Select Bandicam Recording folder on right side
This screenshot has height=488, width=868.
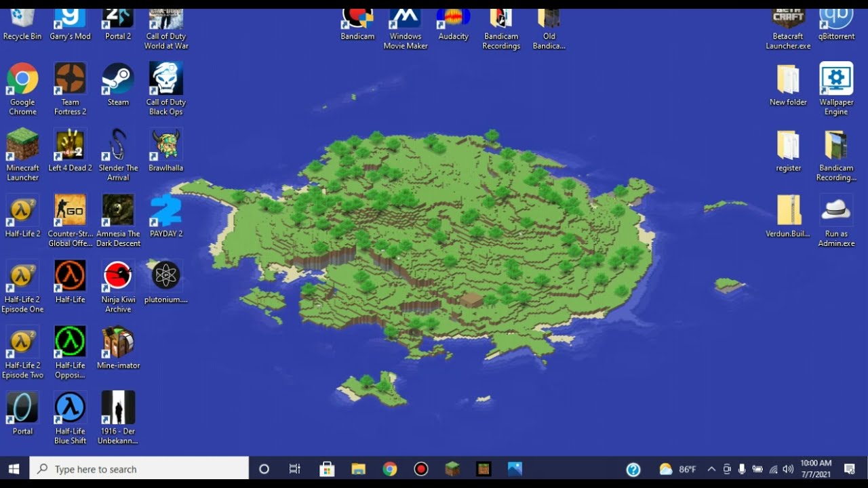pyautogui.click(x=836, y=155)
